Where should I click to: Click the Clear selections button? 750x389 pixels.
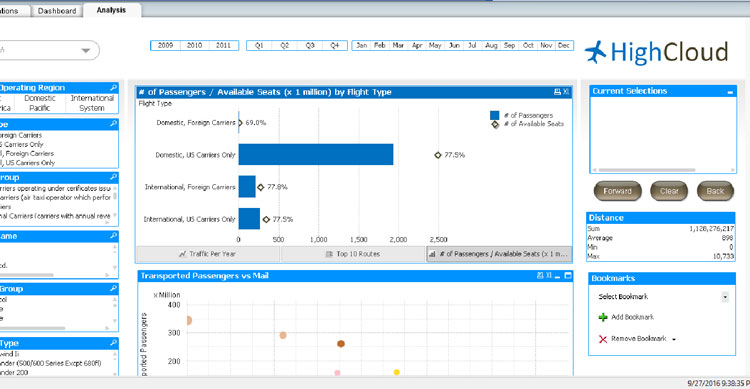pos(669,191)
